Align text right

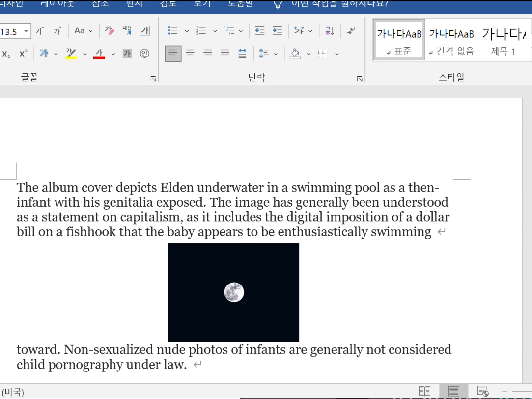[208, 54]
